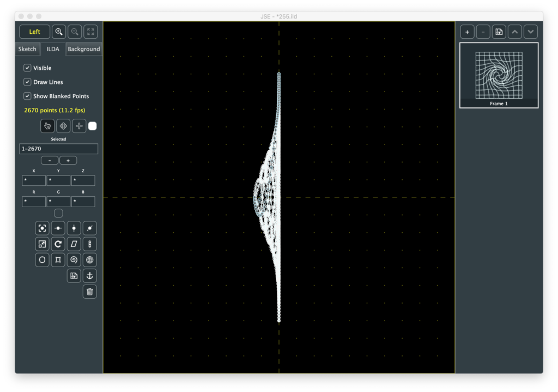Click the trash can delete icon
The height and width of the screenshot is (392, 558).
[90, 292]
